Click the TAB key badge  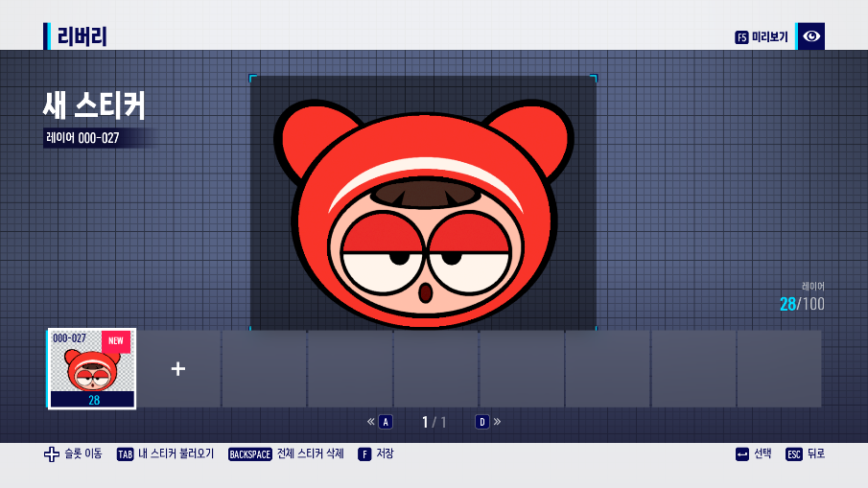[125, 454]
